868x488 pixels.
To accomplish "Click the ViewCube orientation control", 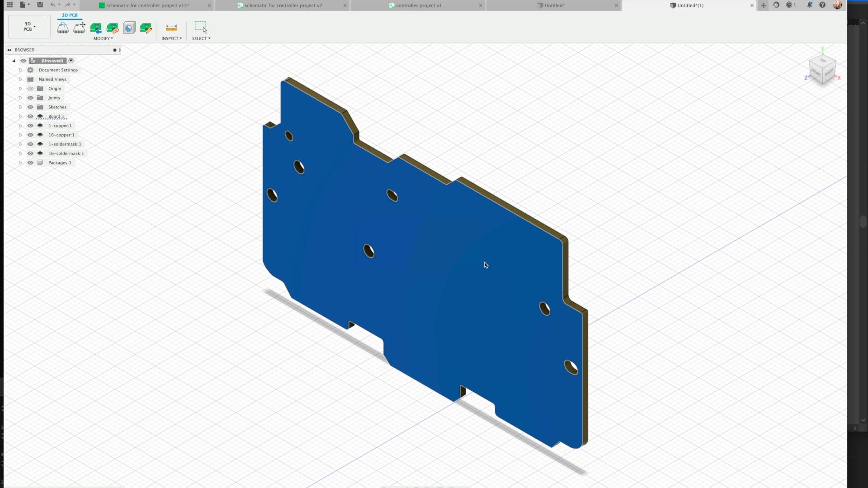I will click(x=822, y=69).
